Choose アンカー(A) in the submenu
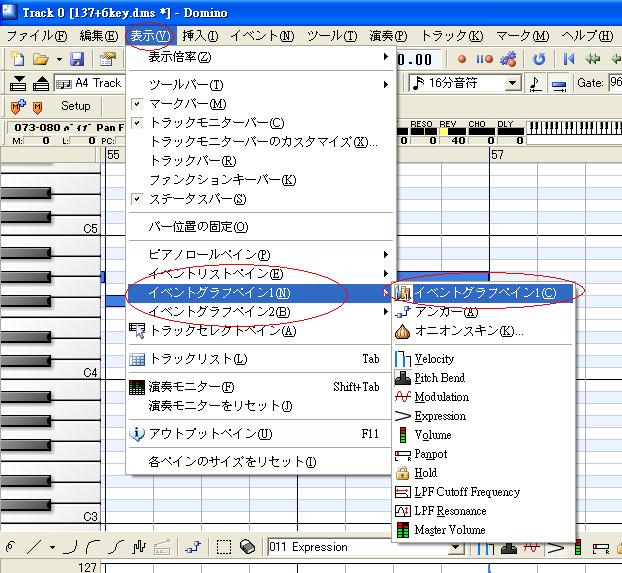The image size is (622, 573). (x=483, y=312)
